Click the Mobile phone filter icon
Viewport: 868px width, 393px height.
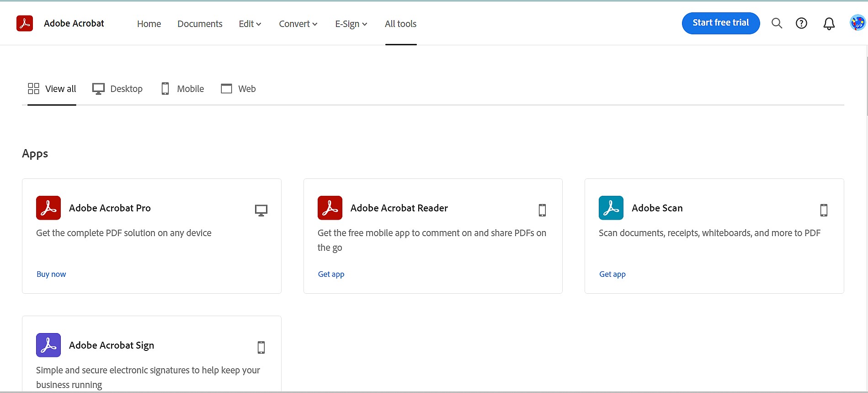coord(165,89)
